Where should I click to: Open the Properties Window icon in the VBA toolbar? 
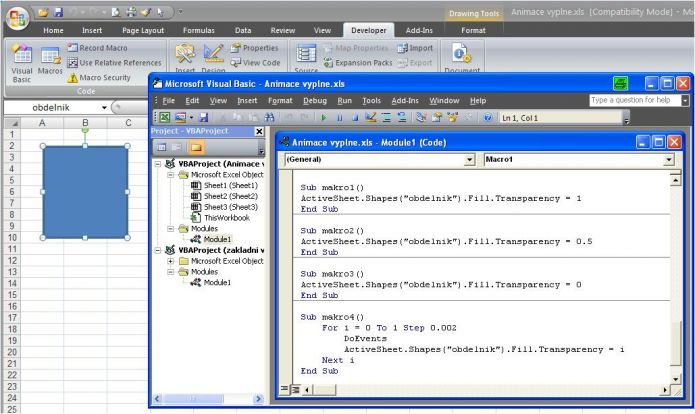pos(437,117)
